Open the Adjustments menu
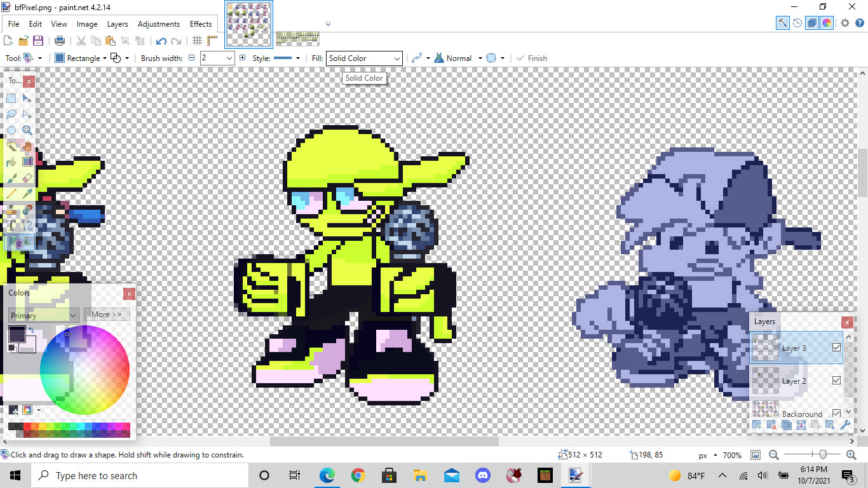This screenshot has width=868, height=488. pos(158,24)
